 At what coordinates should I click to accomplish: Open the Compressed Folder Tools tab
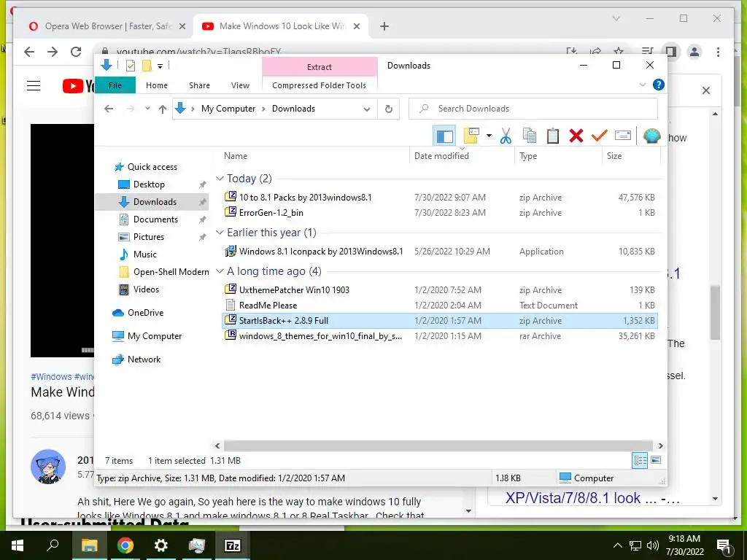[x=320, y=85]
